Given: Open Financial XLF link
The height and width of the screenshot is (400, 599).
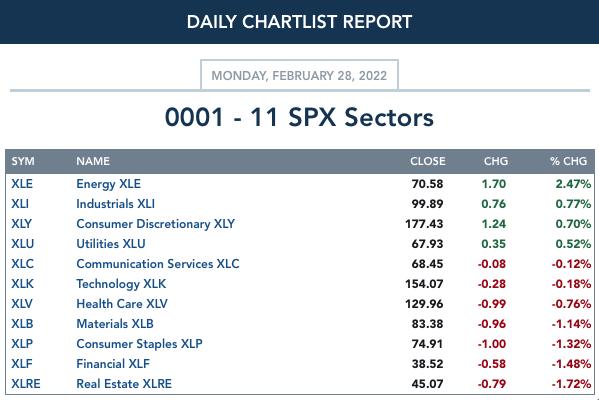Looking at the screenshot, I should pos(113,364).
